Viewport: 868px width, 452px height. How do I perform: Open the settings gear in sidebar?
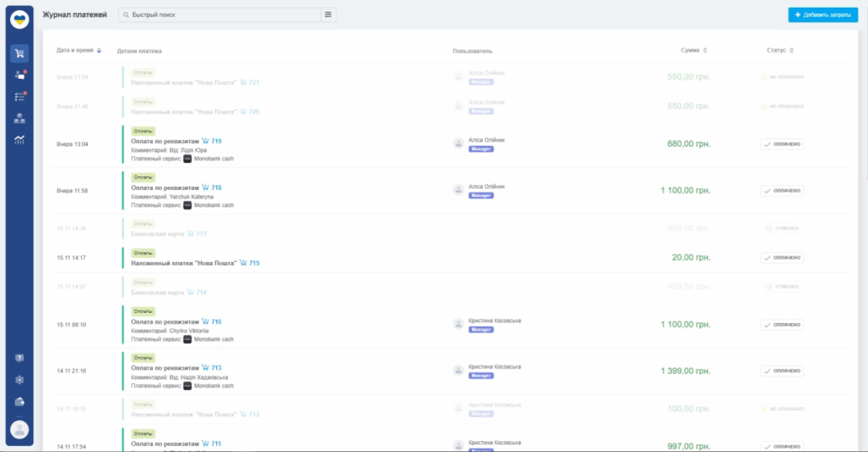19,380
